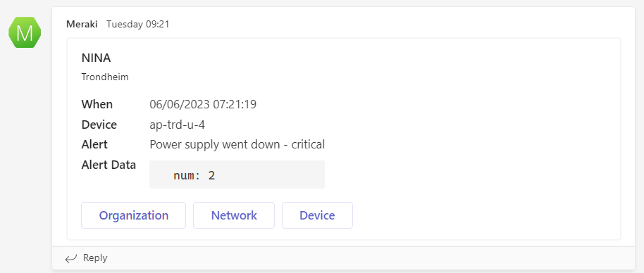
Task: Open the Organization button
Action: (x=133, y=215)
